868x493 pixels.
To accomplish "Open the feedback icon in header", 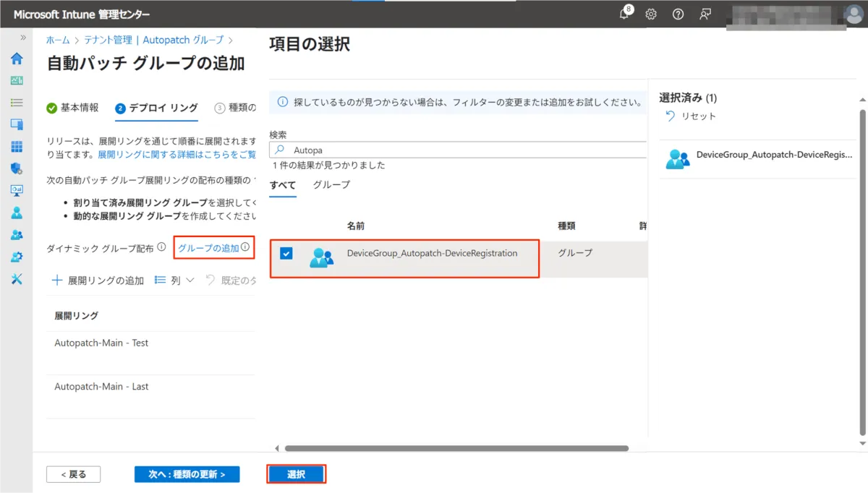I will 705,14.
